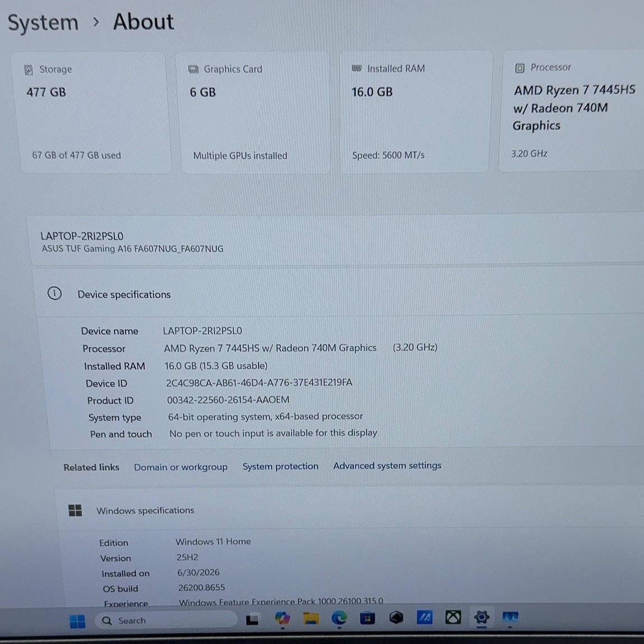Collapse the Windows specifications section
Screen dimensions: 644x644
point(349,509)
